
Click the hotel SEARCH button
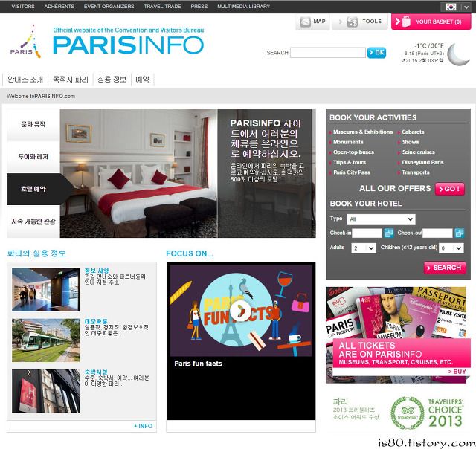click(x=445, y=268)
